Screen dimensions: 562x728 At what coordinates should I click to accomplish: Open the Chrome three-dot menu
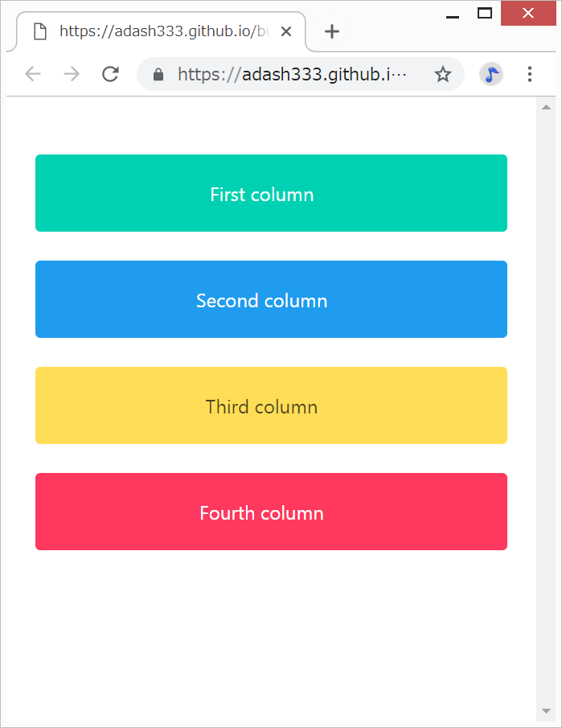click(x=529, y=75)
